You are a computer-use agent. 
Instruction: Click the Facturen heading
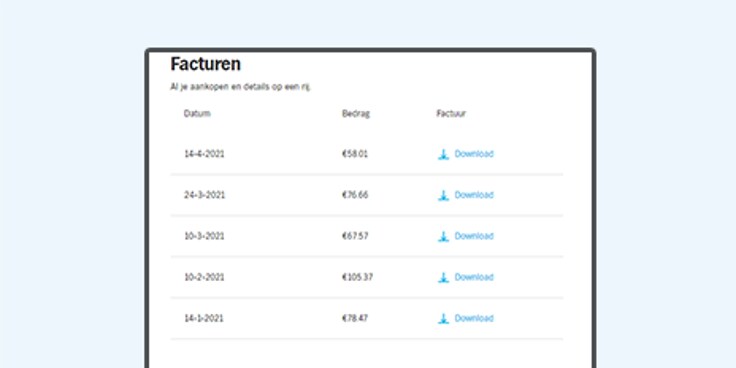[206, 64]
